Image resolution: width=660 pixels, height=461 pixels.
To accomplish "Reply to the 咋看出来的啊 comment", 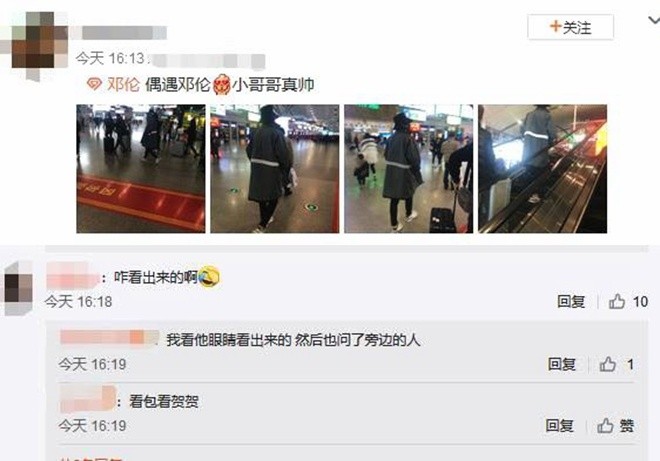I will click(x=571, y=301).
